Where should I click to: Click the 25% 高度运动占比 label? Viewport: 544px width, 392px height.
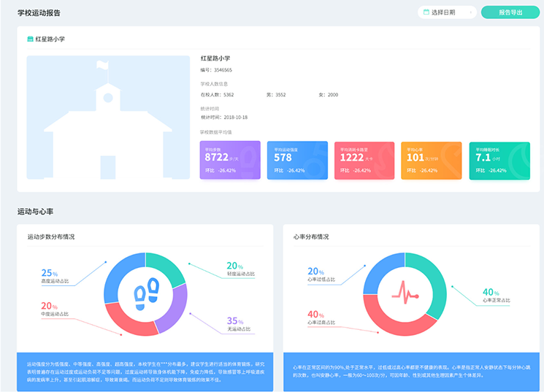tap(55, 276)
